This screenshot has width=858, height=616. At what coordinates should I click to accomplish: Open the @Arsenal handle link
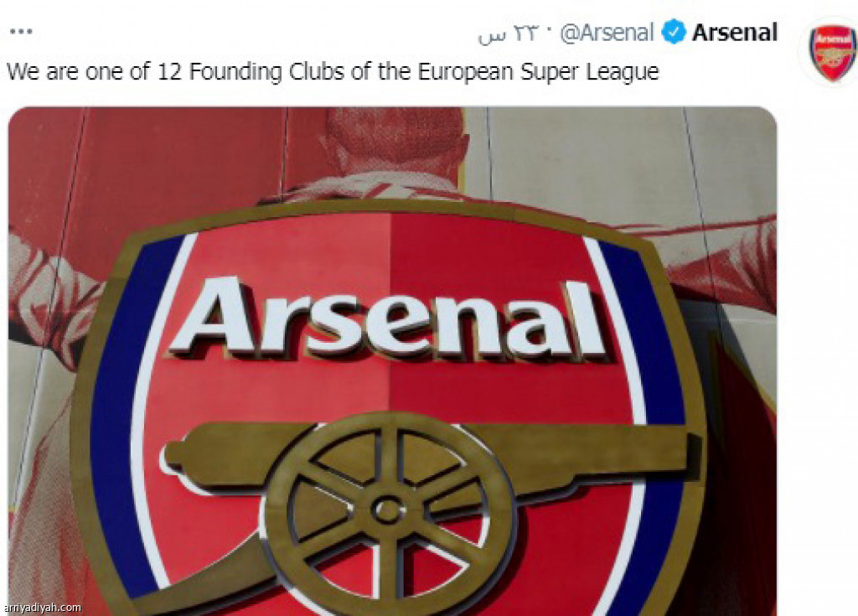(x=607, y=33)
